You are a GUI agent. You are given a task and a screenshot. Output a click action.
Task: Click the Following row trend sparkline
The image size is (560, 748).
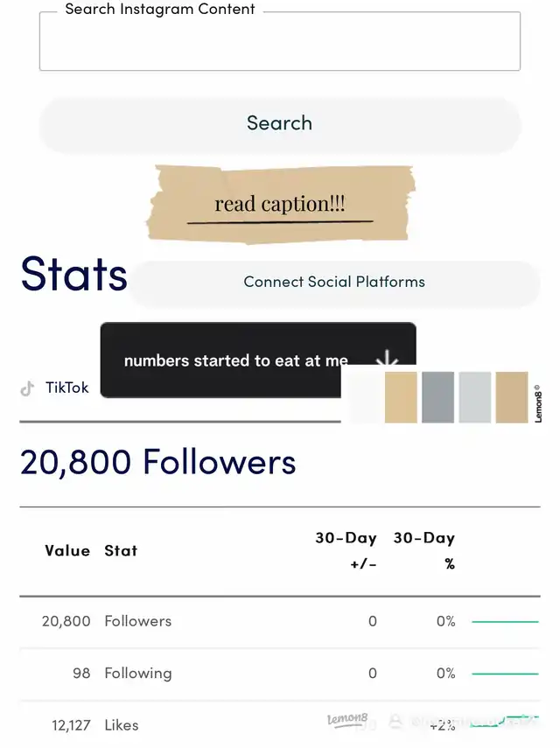(505, 674)
